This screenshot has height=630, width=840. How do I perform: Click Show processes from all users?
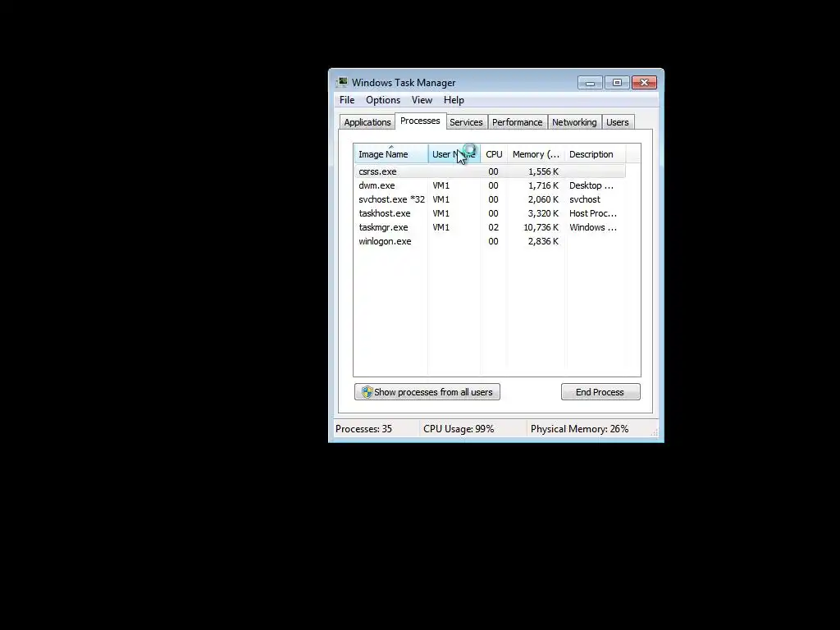[427, 392]
